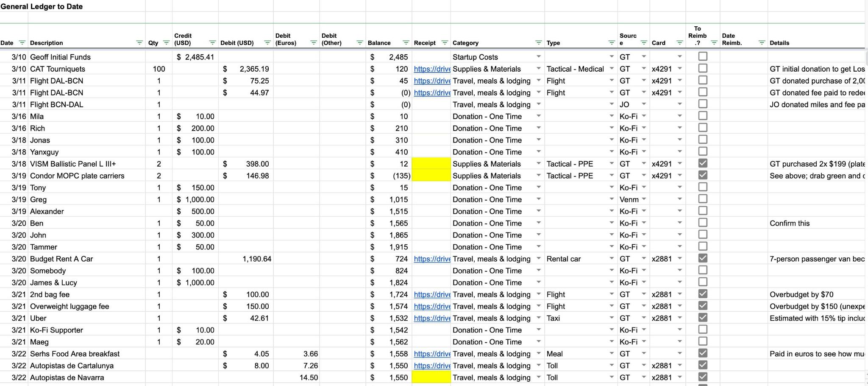Click the Card column filter icon
Image resolution: width=868 pixels, height=386 pixels.
[679, 43]
